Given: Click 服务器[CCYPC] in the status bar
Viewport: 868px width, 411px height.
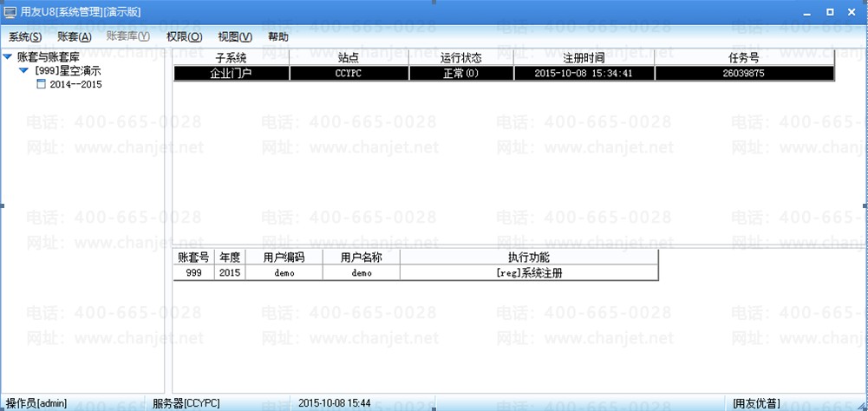Looking at the screenshot, I should [186, 403].
